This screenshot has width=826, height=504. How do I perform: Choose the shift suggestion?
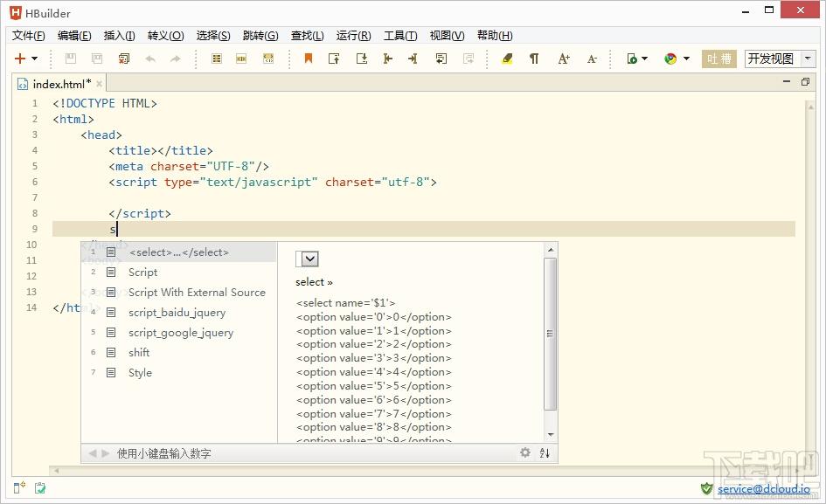pyautogui.click(x=179, y=352)
